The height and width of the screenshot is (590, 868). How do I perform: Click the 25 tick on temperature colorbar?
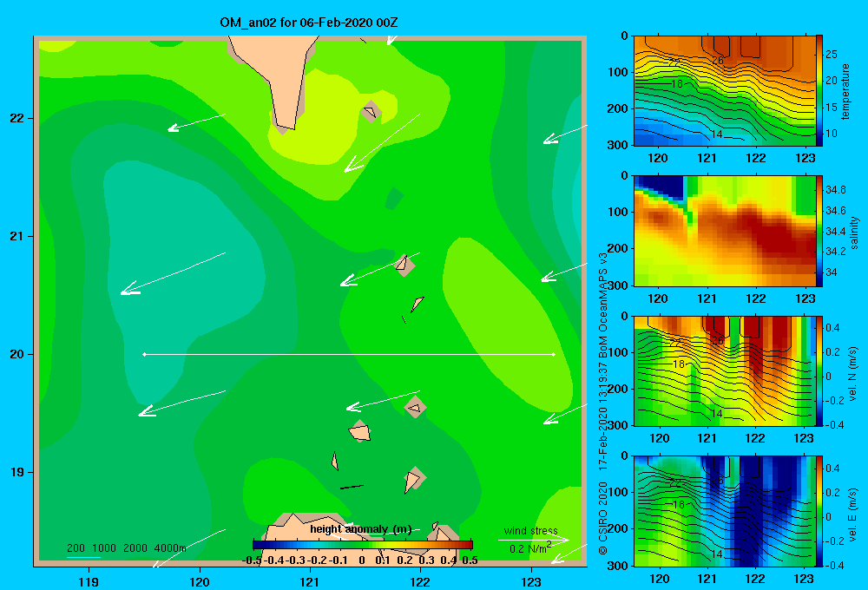(832, 55)
